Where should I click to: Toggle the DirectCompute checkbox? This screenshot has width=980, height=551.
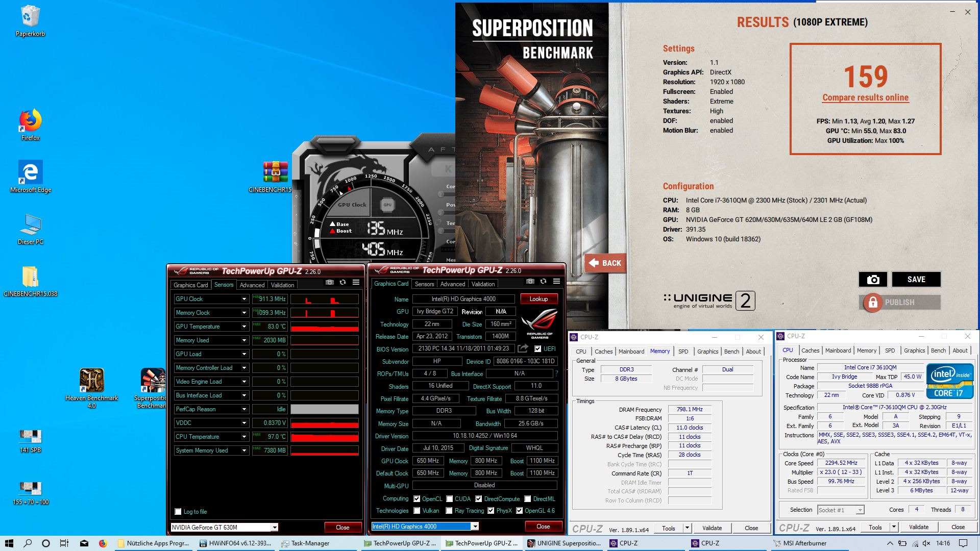pos(479,499)
